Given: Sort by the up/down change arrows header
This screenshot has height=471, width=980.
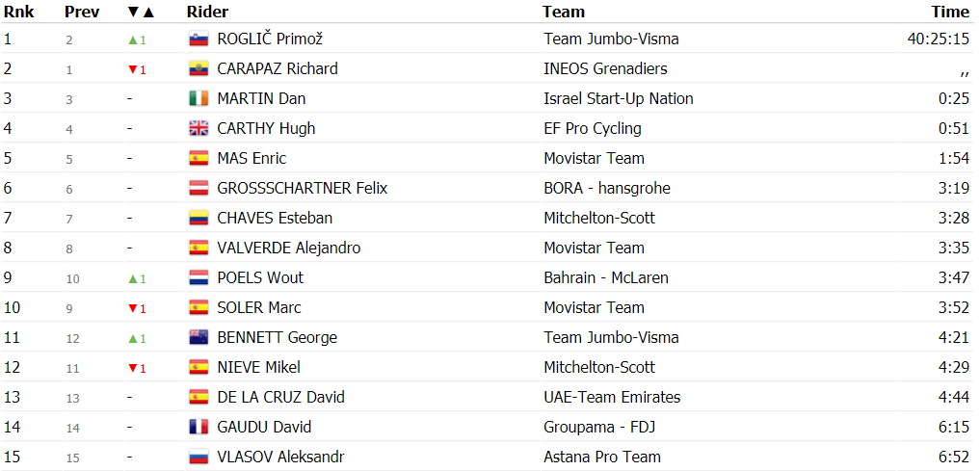Looking at the screenshot, I should (x=140, y=12).
